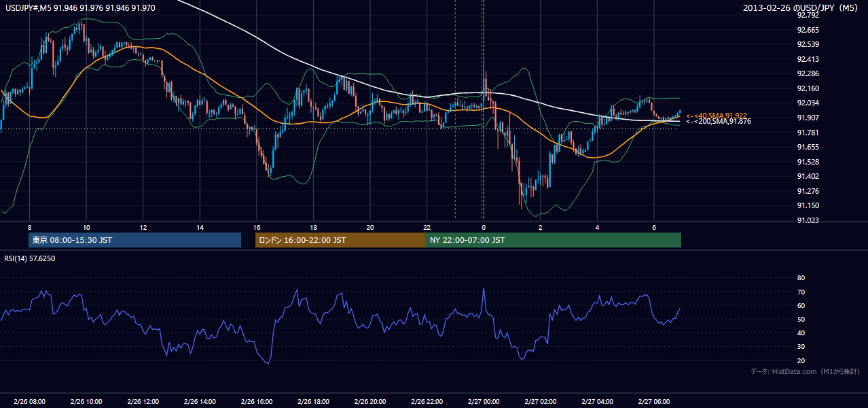The width and height of the screenshot is (868, 408).
Task: Click the white 200 SMA 91.876 label
Action: 719,121
